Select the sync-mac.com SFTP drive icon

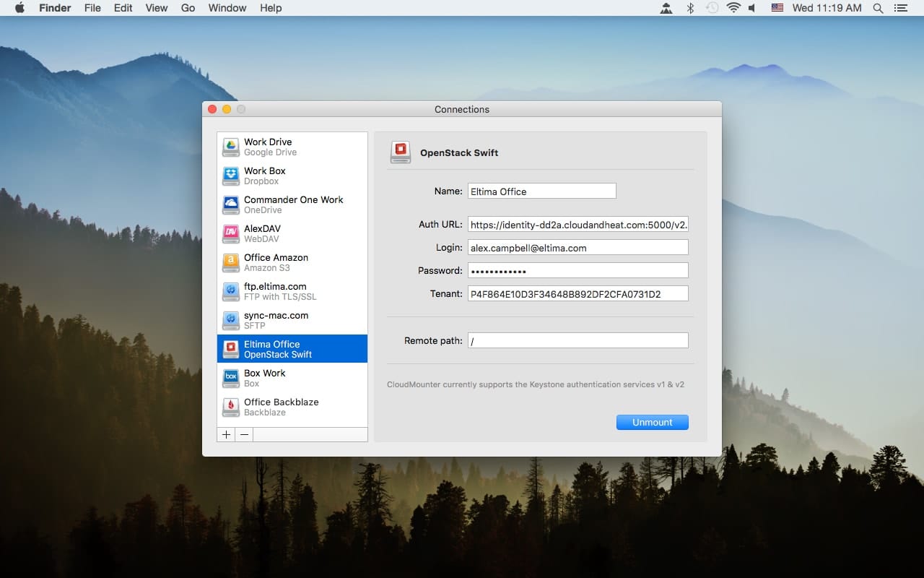point(230,320)
